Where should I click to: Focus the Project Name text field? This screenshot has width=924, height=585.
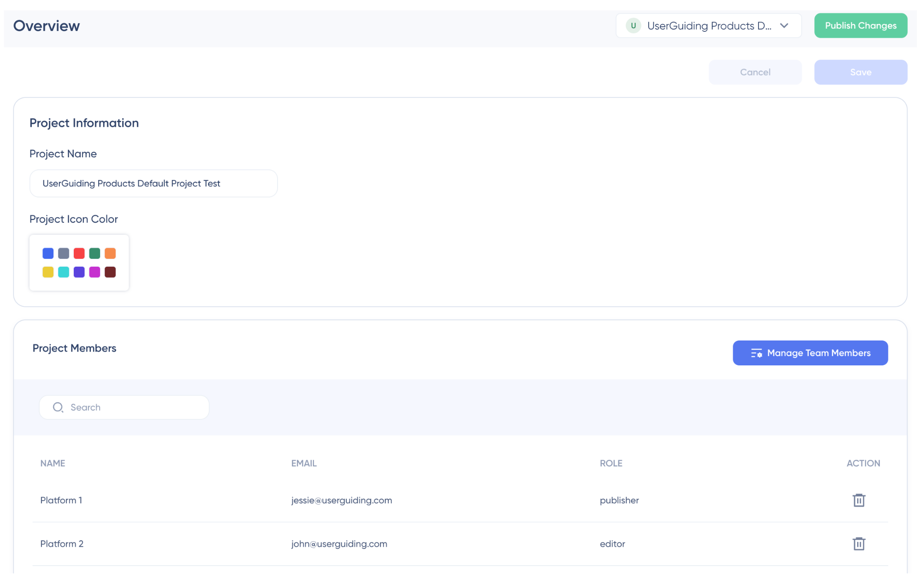point(154,184)
